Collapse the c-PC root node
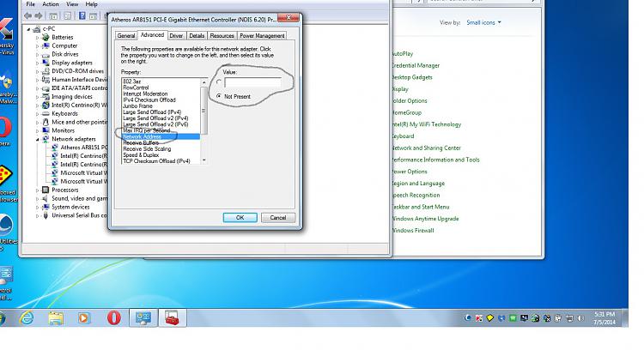This screenshot has width=644, height=362. [28, 29]
